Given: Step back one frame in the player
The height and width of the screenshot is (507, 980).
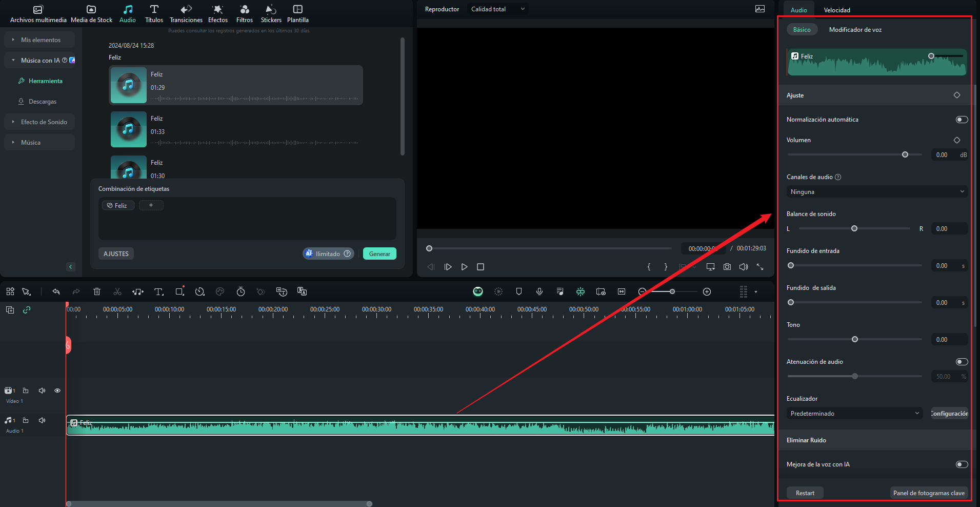Looking at the screenshot, I should point(431,267).
